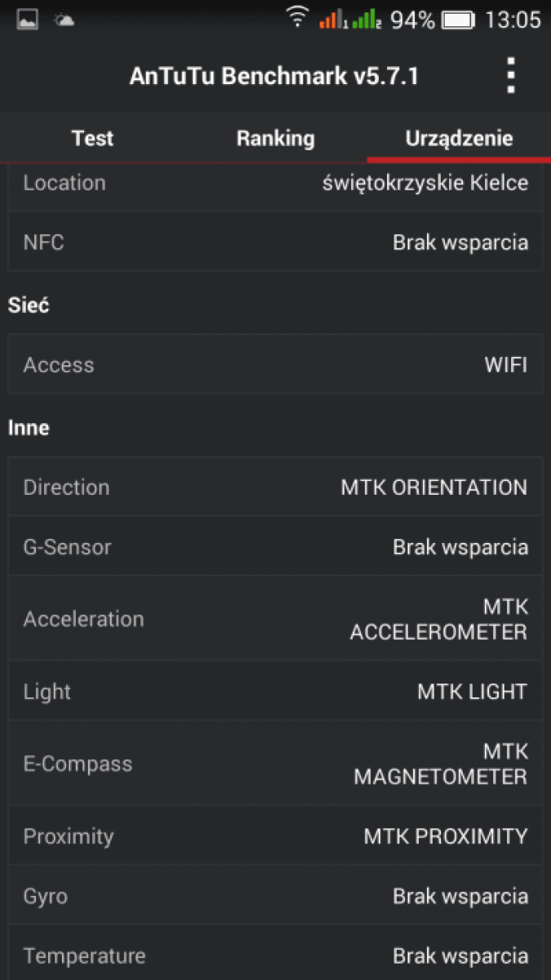Tap the NFC row
Screen dimensions: 551x980
[275, 243]
